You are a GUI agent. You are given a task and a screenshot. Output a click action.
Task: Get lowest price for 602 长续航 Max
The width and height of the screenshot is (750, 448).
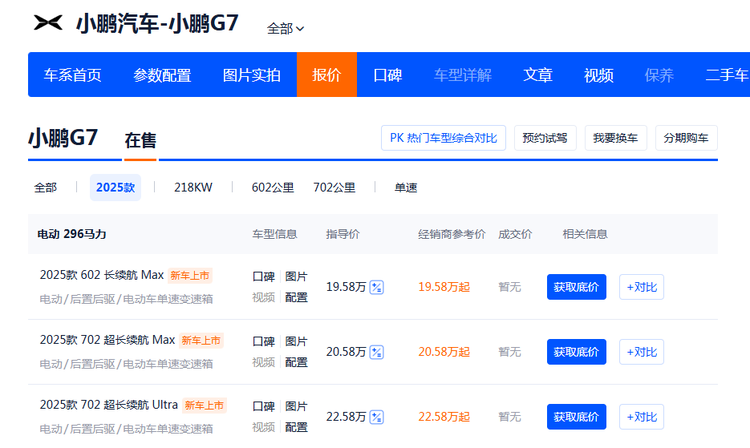tap(576, 287)
